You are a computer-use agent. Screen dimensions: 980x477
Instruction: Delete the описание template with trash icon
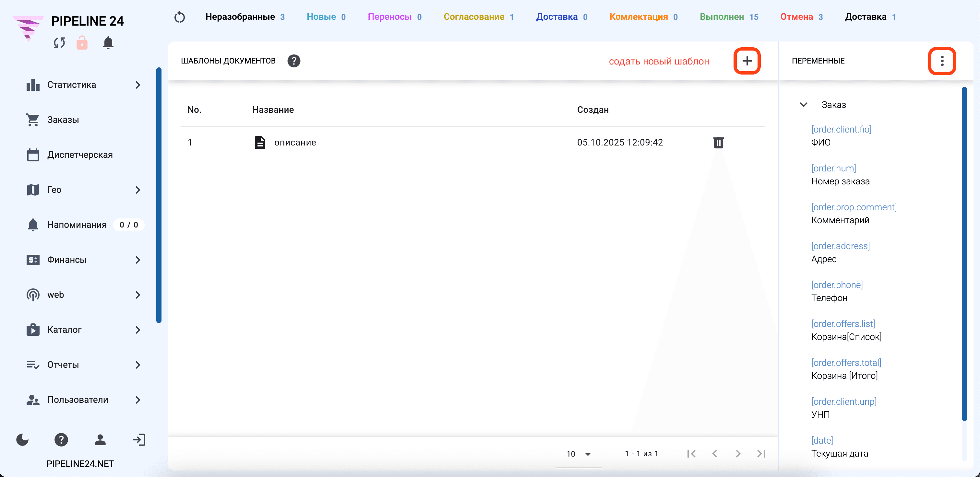[718, 143]
